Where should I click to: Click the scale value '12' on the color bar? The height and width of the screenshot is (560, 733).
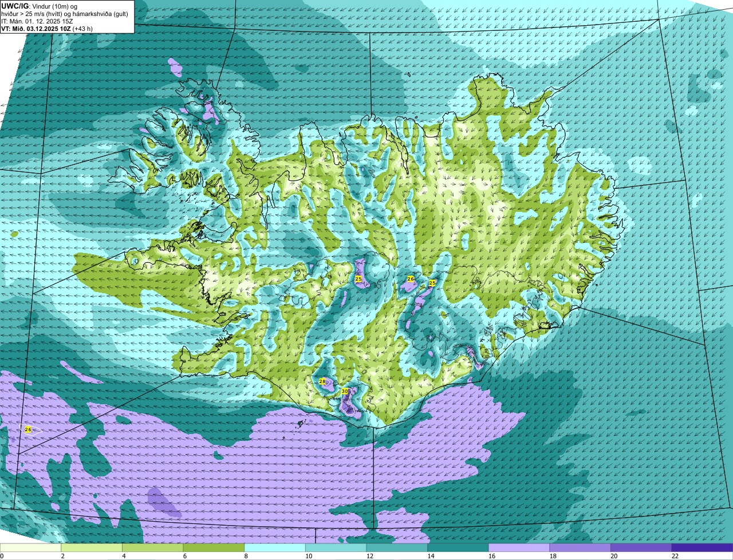369,556
